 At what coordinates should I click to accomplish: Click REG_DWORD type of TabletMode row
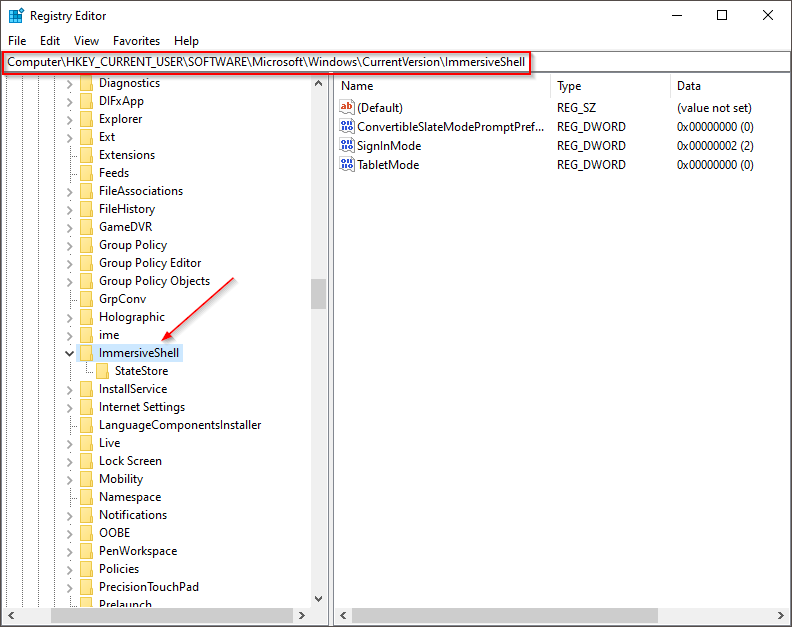pyautogui.click(x=591, y=165)
